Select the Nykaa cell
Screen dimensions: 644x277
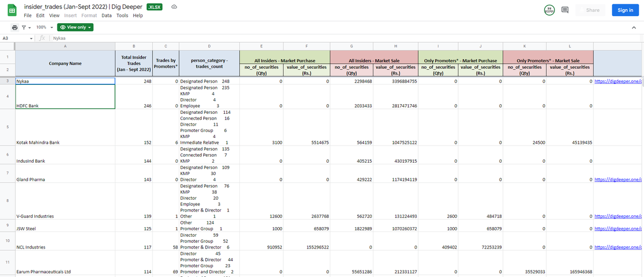tap(65, 82)
